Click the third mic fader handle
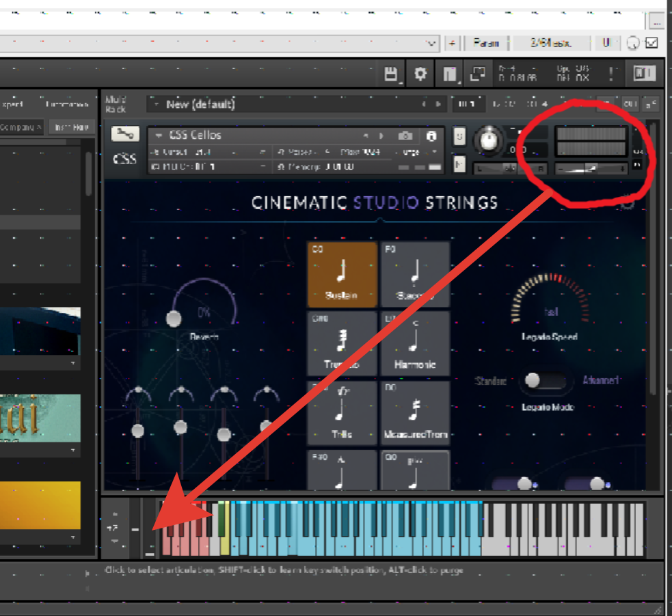Viewport: 672px width, 616px height. pyautogui.click(x=224, y=435)
